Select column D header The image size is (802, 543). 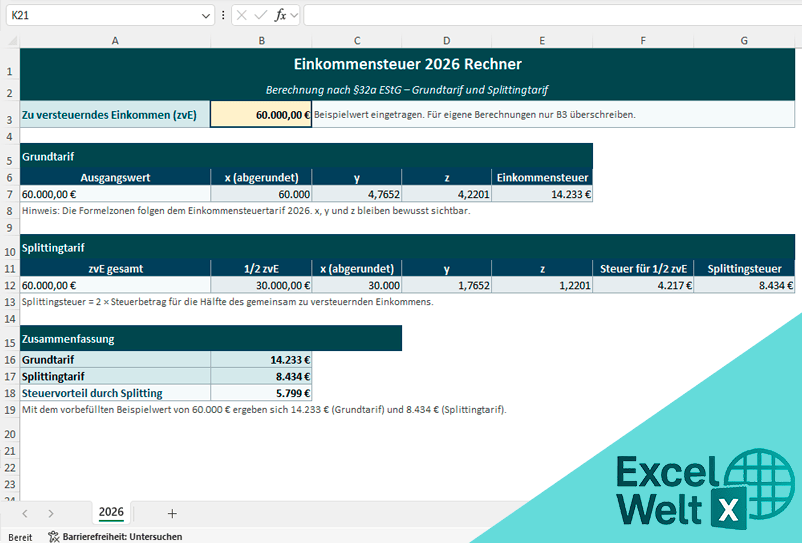pyautogui.click(x=447, y=40)
